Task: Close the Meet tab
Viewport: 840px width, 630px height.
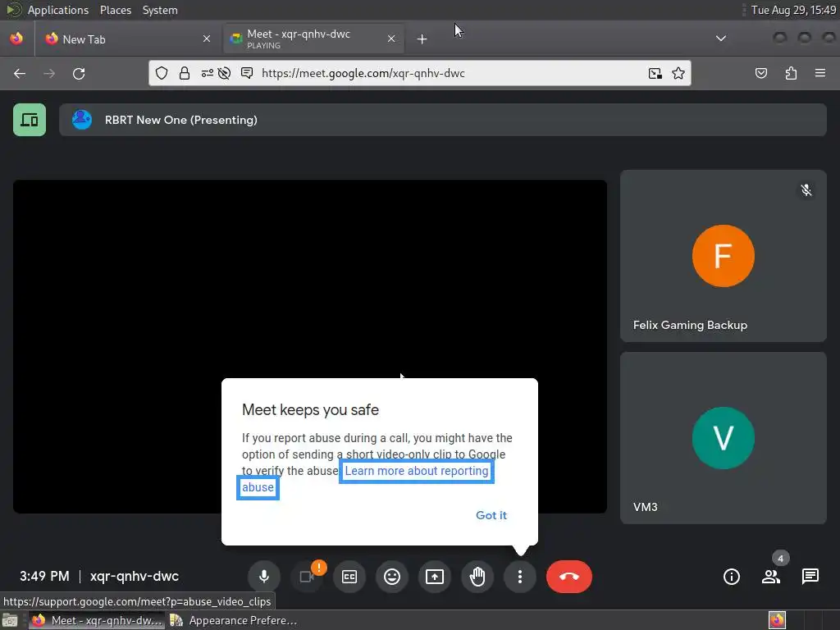Action: point(391,39)
